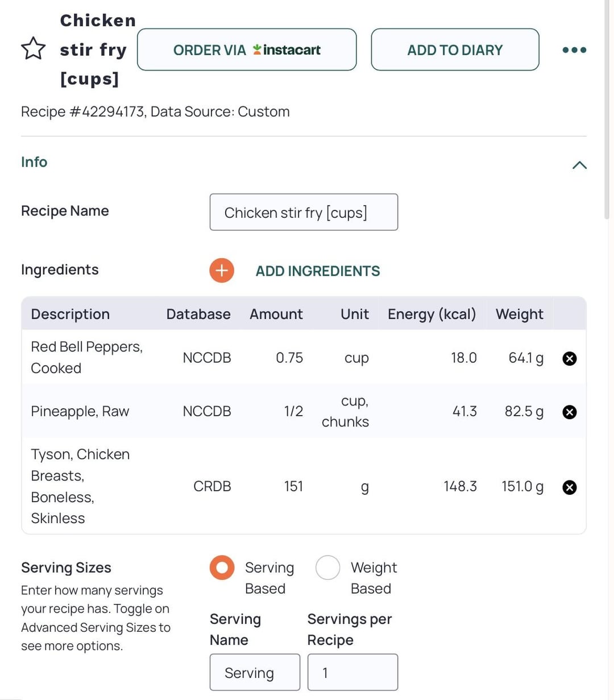
Task: Click the 64.1 g weight value
Action: (526, 358)
